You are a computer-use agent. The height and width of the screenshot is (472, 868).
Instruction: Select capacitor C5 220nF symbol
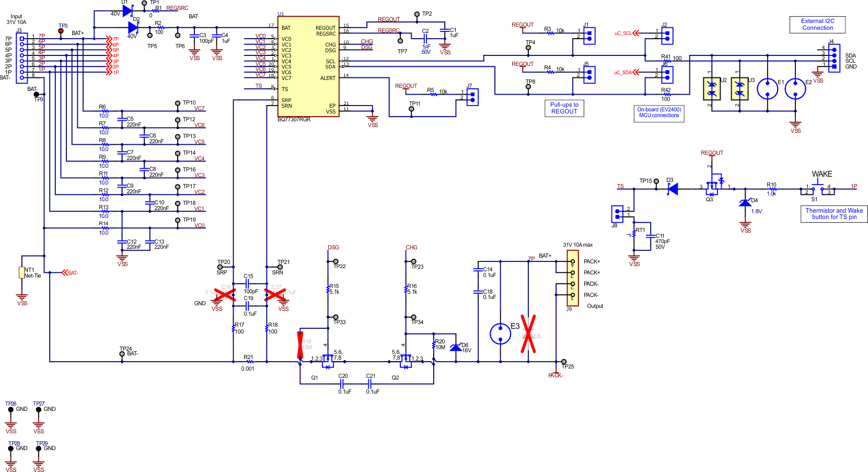pos(122,119)
